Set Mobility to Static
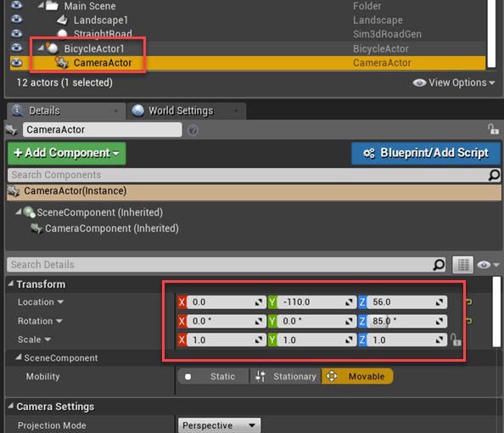The height and width of the screenshot is (433, 504). pyautogui.click(x=213, y=376)
